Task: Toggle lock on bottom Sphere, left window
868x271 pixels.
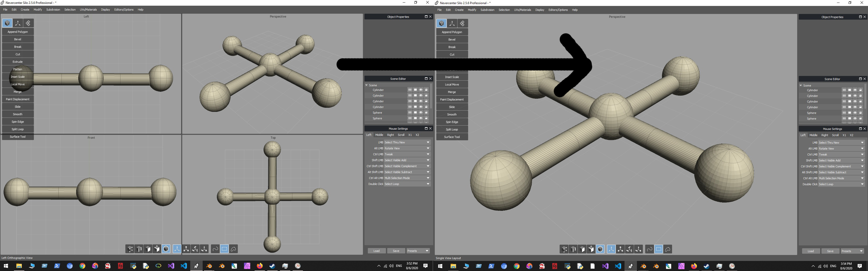Action: [x=426, y=118]
